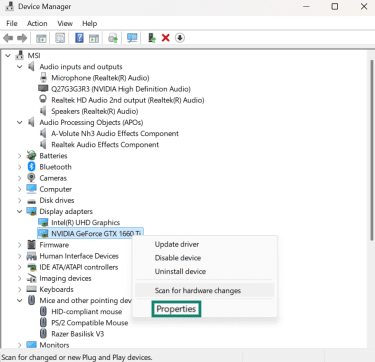Open the blue Help toolbar icon
Screen dimensions: 375x362
[79, 38]
